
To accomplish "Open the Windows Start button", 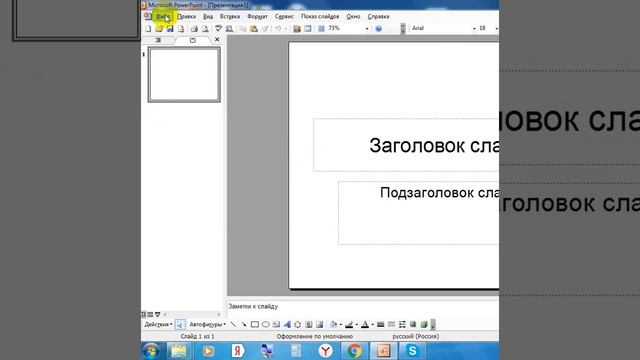I will (151, 351).
